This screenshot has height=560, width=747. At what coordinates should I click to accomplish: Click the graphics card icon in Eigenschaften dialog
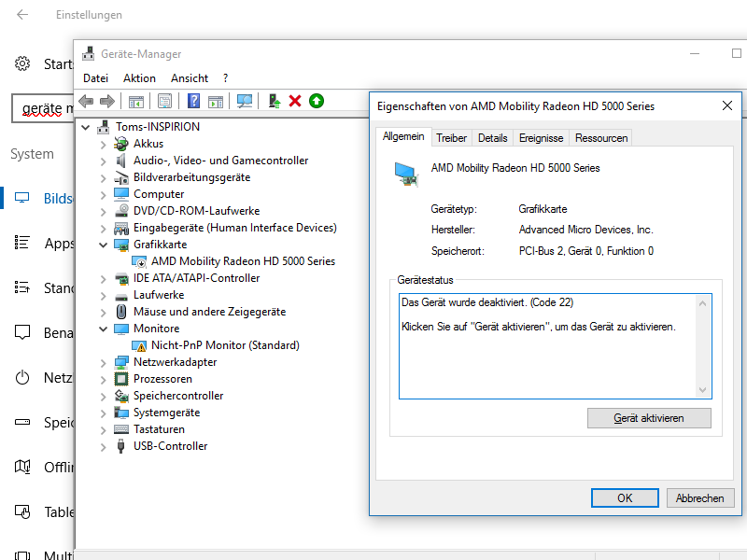point(406,175)
